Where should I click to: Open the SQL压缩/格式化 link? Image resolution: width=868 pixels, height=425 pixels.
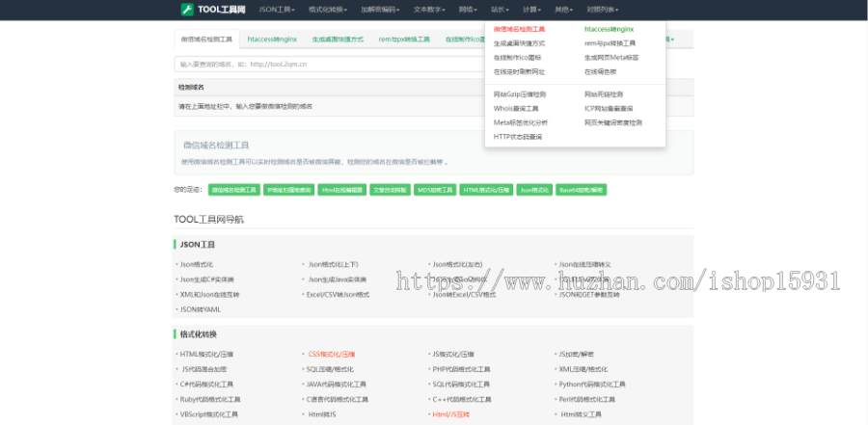330,369
